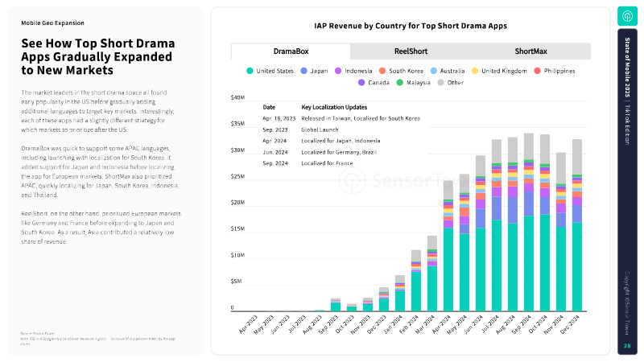Select the DramaBox tab
This screenshot has height=362, width=644.
pos(291,51)
